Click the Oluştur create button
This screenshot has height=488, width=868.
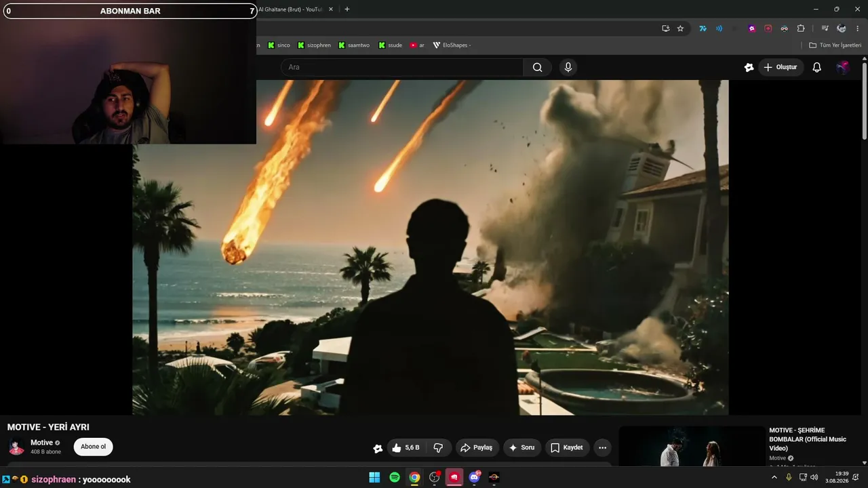pos(781,67)
